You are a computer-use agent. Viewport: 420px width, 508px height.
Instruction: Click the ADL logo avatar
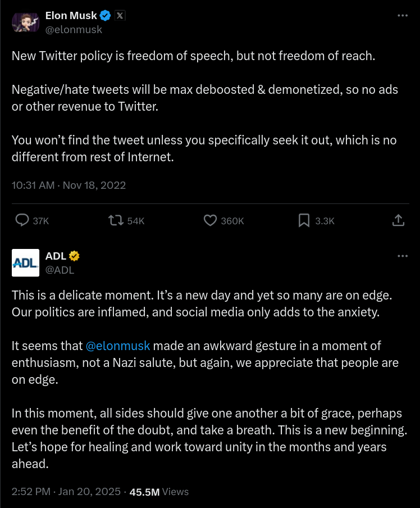tap(25, 262)
